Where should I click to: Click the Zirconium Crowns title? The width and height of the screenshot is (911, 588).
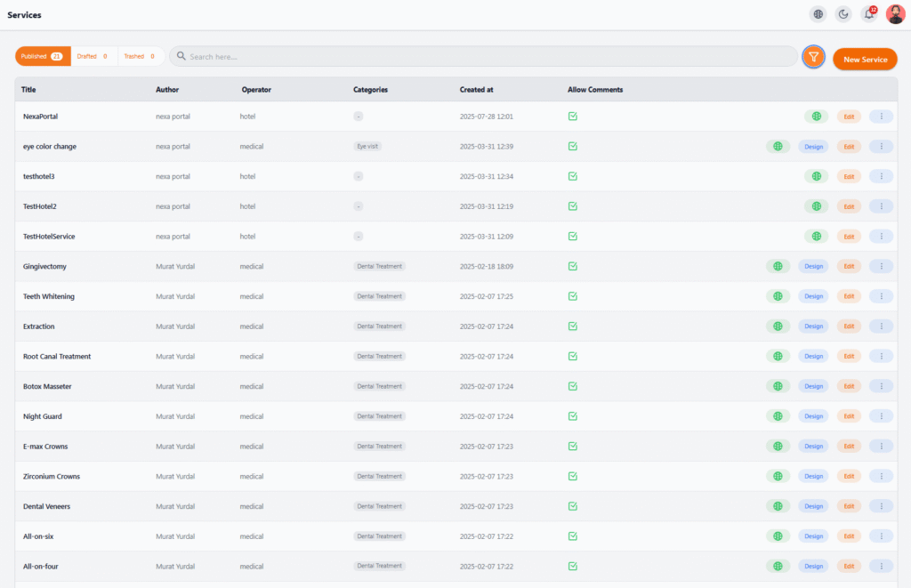(52, 477)
